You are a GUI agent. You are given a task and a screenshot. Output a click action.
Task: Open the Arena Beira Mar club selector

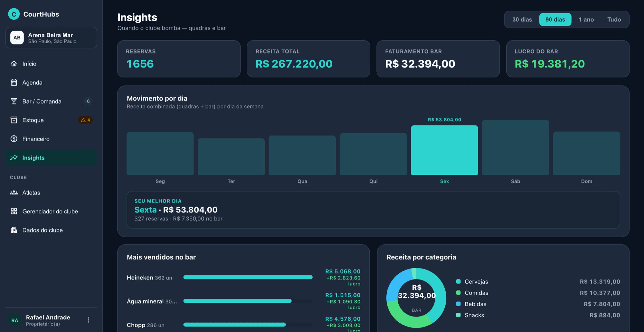click(x=51, y=38)
